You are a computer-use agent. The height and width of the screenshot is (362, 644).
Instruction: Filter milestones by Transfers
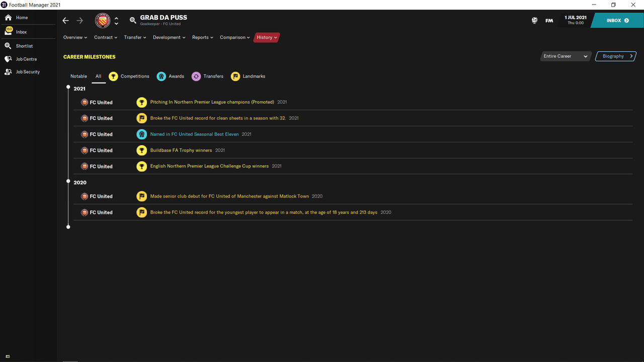pyautogui.click(x=213, y=76)
